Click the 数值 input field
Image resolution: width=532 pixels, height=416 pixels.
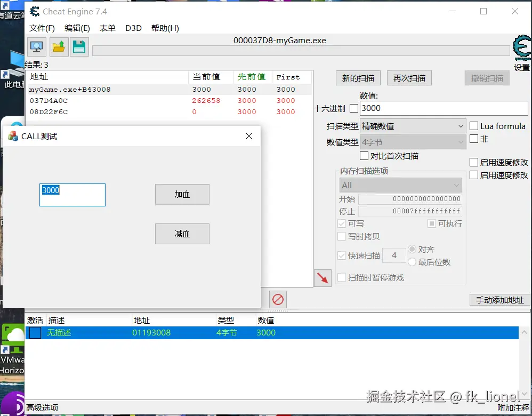click(x=442, y=108)
